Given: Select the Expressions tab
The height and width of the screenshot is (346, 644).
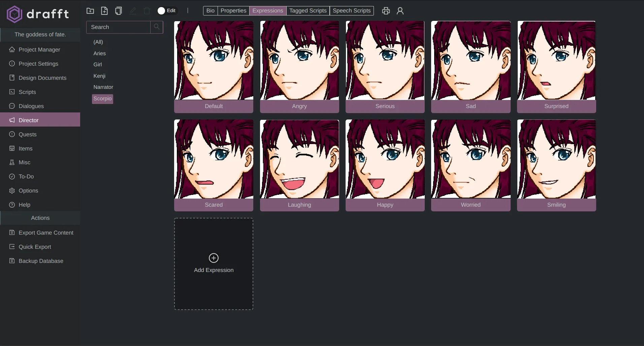Looking at the screenshot, I should tap(268, 11).
